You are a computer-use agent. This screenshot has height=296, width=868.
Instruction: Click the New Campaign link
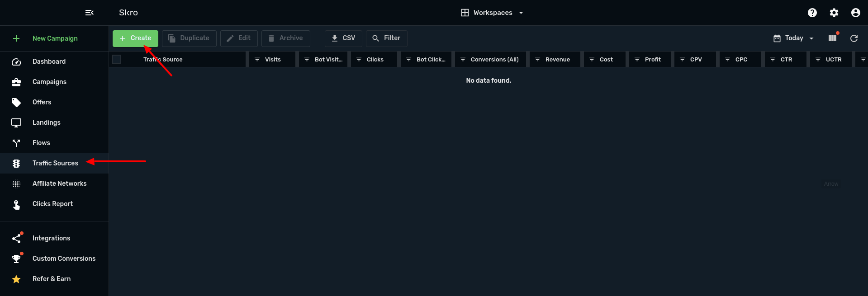55,38
